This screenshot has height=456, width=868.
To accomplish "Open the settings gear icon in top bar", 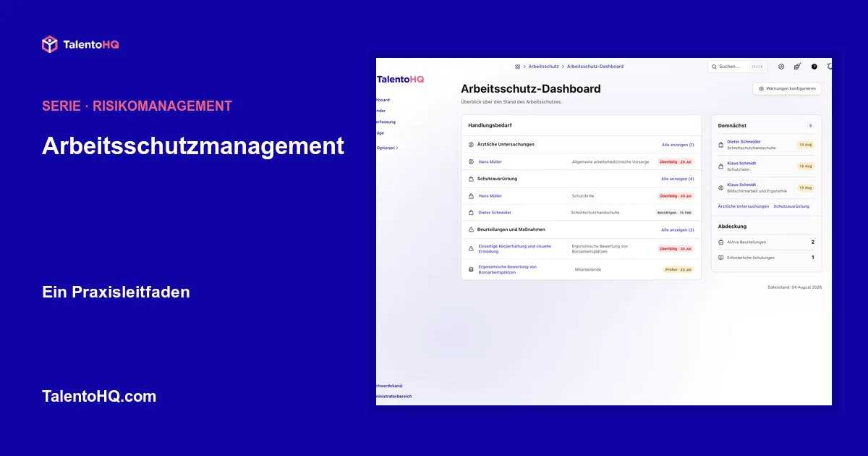I will tap(781, 67).
